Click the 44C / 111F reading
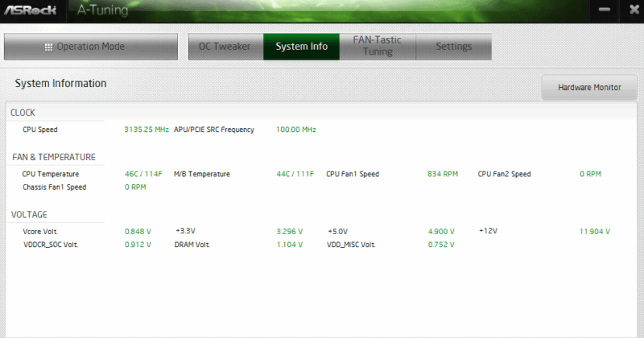This screenshot has width=644, height=338. [295, 174]
